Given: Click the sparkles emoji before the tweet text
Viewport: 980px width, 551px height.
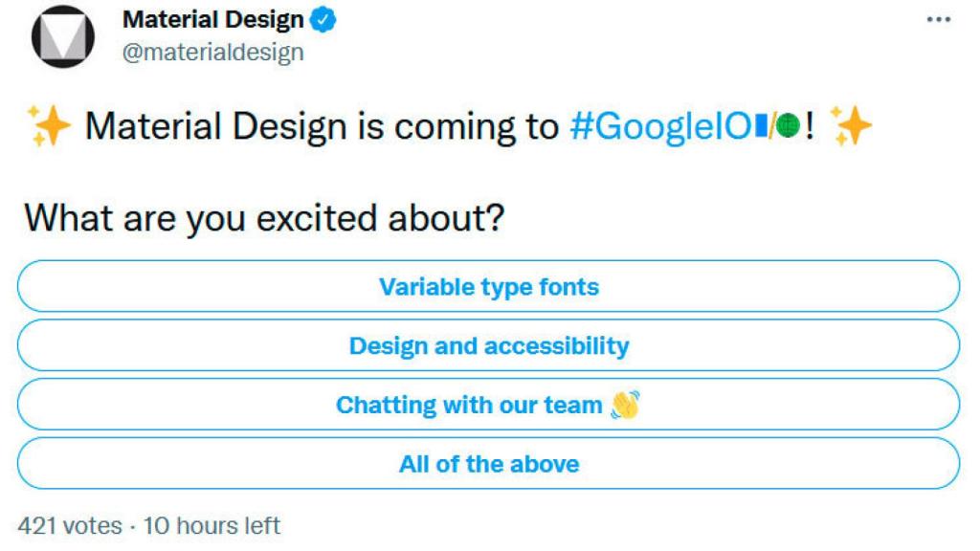Looking at the screenshot, I should (x=50, y=125).
